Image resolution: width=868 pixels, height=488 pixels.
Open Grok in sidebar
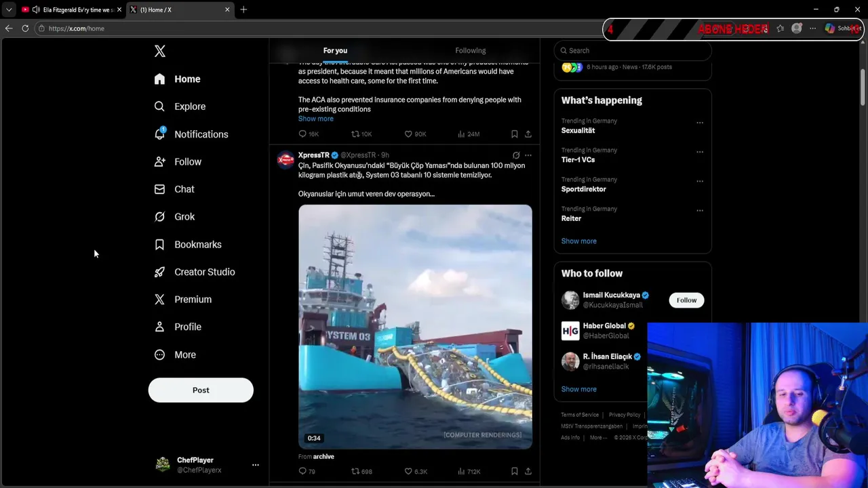click(174, 217)
